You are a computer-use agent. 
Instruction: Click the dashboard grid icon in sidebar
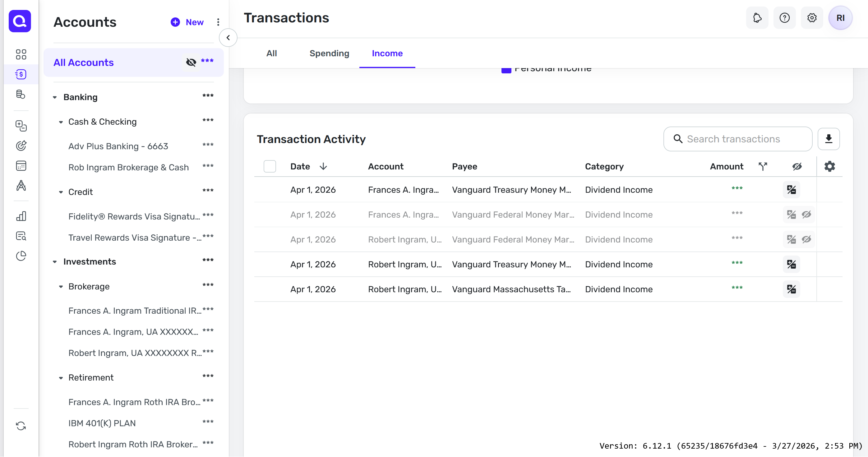click(21, 54)
